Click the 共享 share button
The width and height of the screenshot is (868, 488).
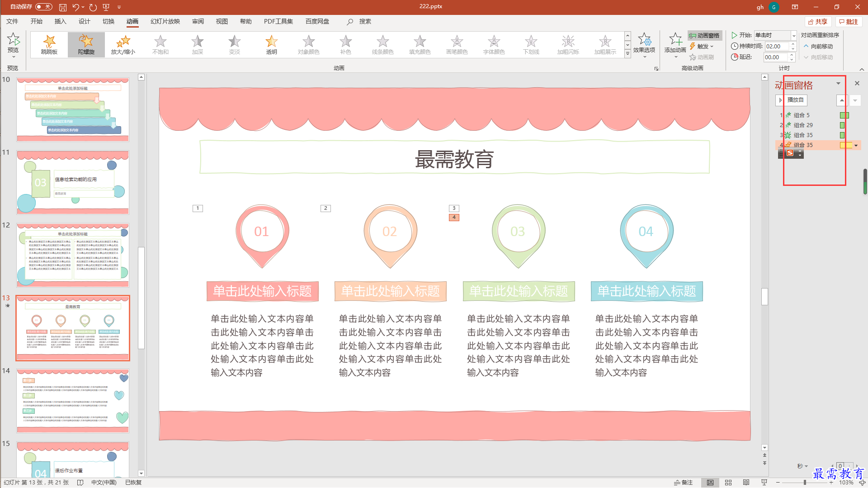click(x=818, y=22)
